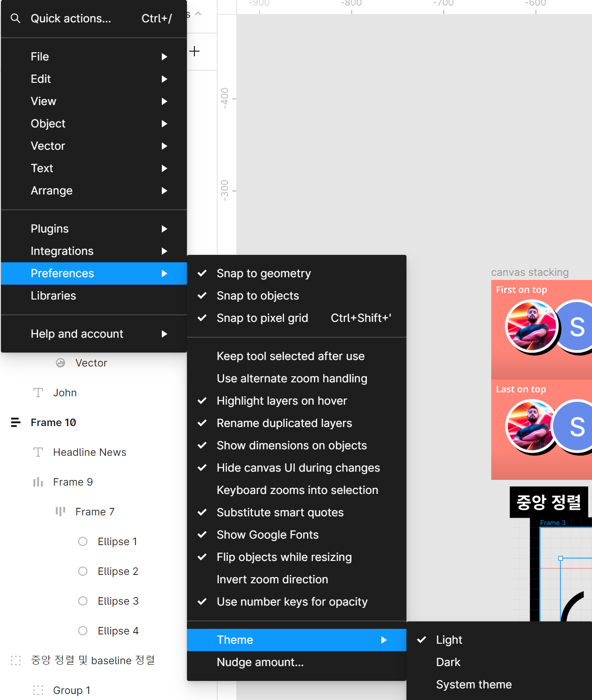Click the circle icon of Ellipse 1

83,541
